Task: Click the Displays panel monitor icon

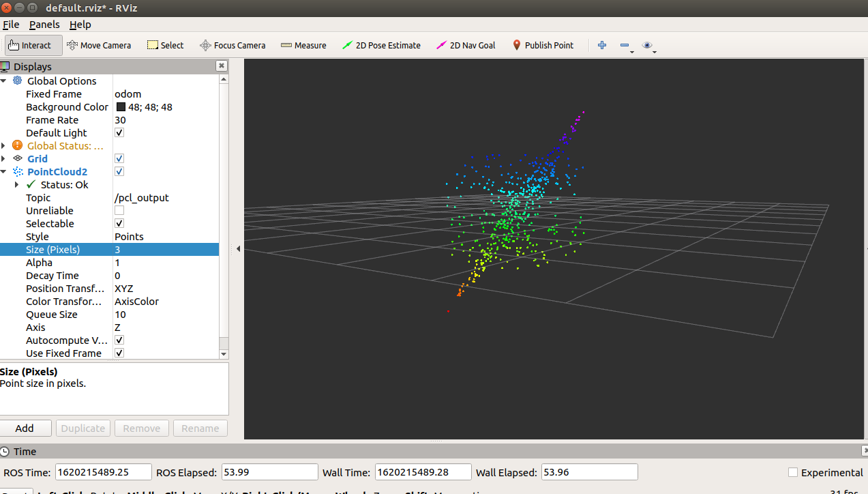Action: pos(5,66)
